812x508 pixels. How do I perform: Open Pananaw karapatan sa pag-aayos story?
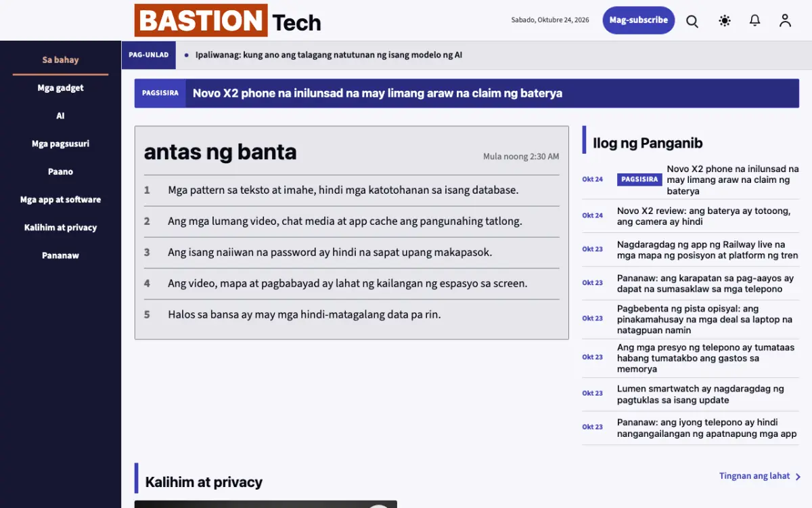point(705,283)
